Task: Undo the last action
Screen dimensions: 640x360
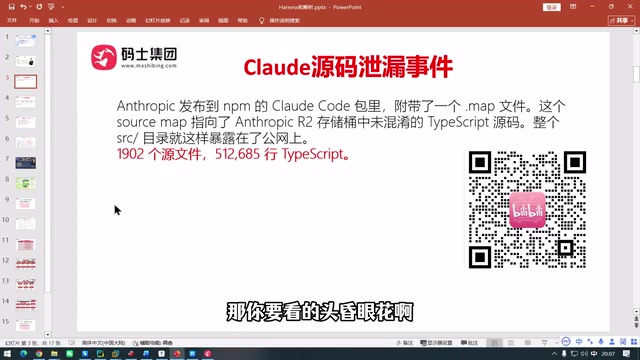Action: click(x=23, y=7)
